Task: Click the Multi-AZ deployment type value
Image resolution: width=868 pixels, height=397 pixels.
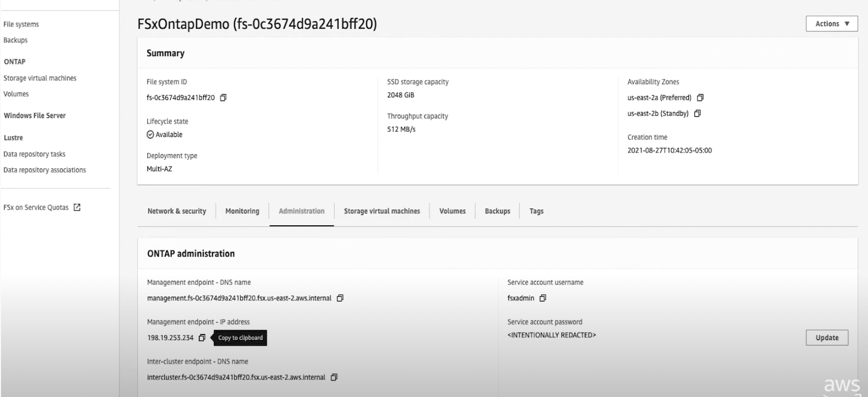Action: tap(159, 169)
